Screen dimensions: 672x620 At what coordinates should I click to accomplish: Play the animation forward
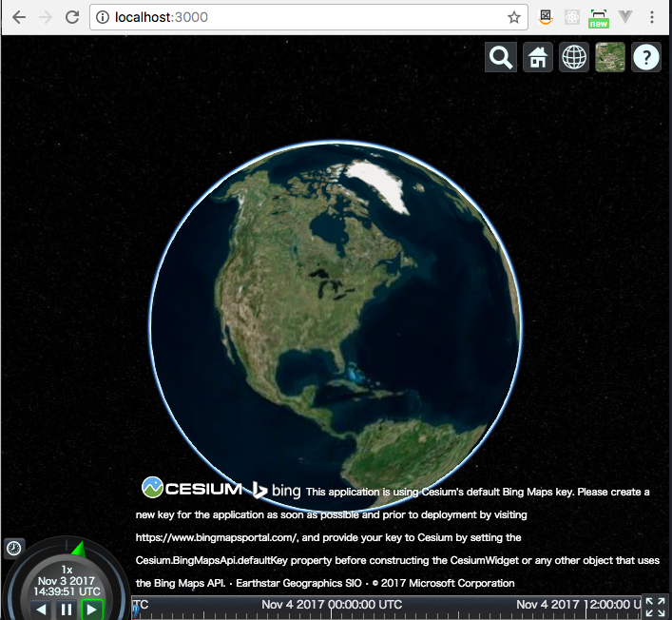click(92, 610)
